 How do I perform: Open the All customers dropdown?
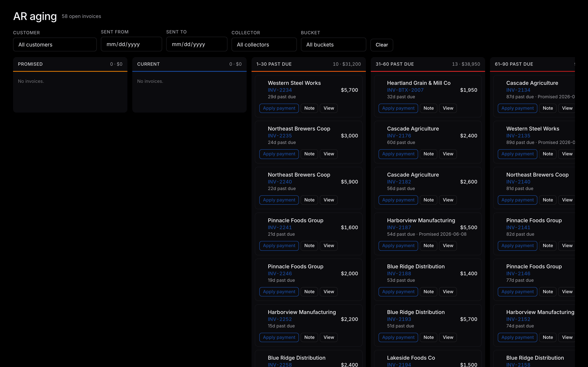coord(55,44)
